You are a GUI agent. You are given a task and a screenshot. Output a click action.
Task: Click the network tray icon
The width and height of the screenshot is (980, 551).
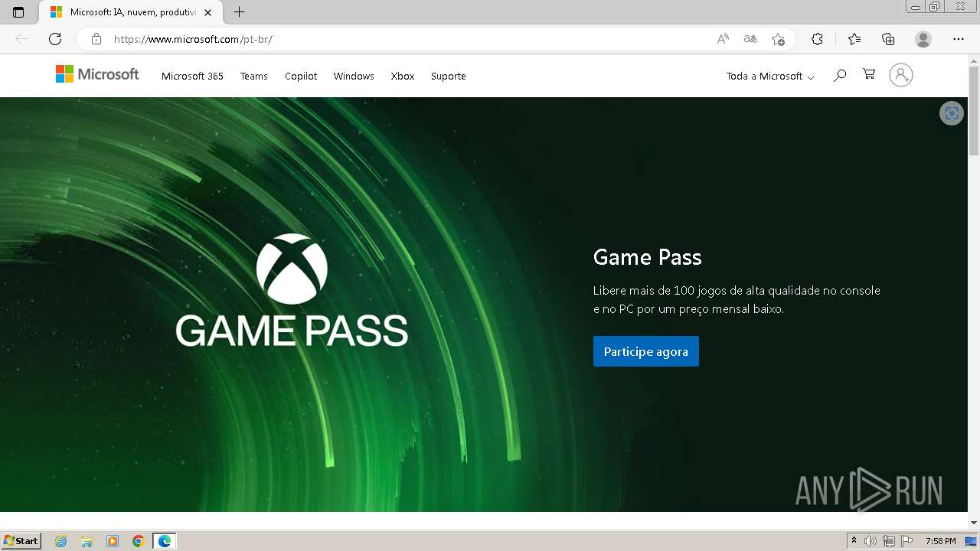[889, 541]
